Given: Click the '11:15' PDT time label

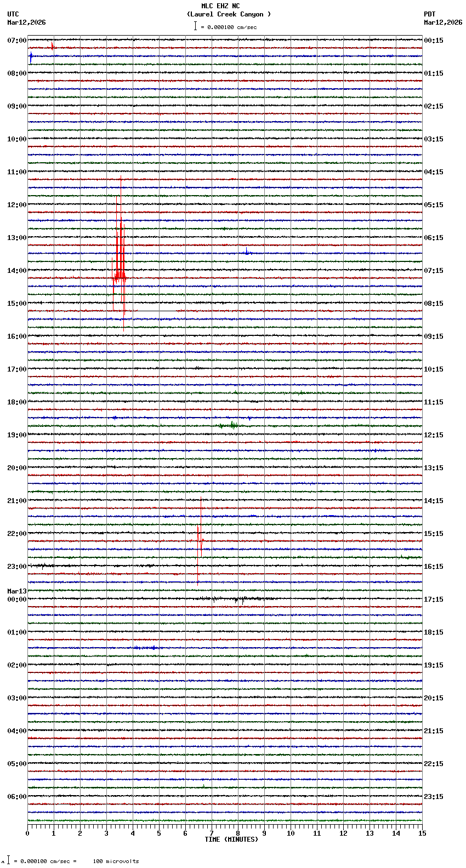Looking at the screenshot, I should pyautogui.click(x=434, y=402).
